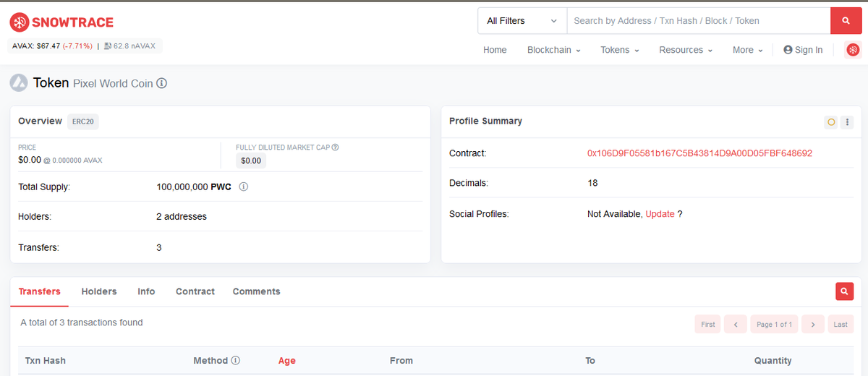Viewport: 868px width, 376px height.
Task: Click the 2 addresses holders value
Action: tap(182, 217)
